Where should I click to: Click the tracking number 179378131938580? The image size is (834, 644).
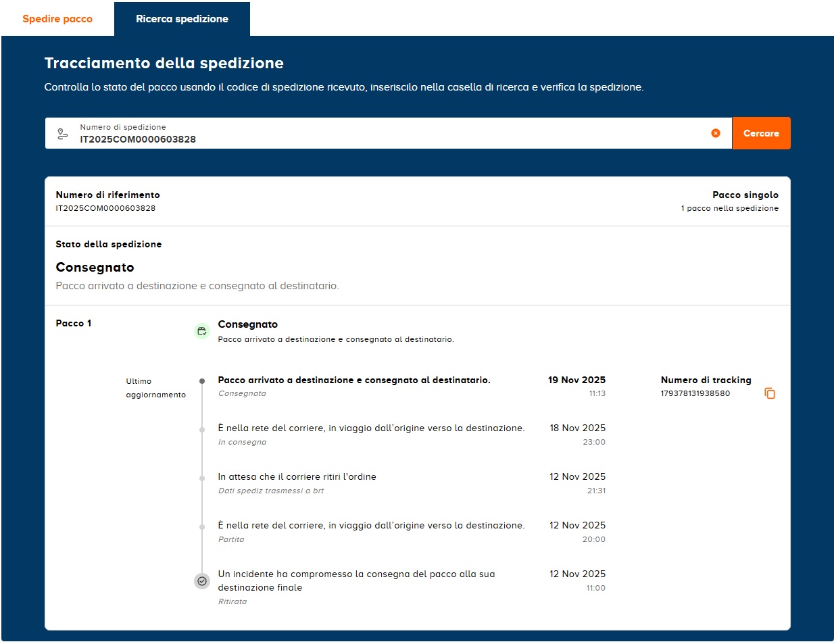(x=695, y=393)
